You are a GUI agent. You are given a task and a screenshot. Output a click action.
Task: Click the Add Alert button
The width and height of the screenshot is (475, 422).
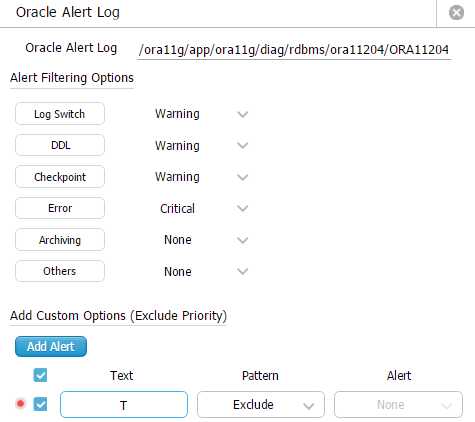click(x=51, y=347)
